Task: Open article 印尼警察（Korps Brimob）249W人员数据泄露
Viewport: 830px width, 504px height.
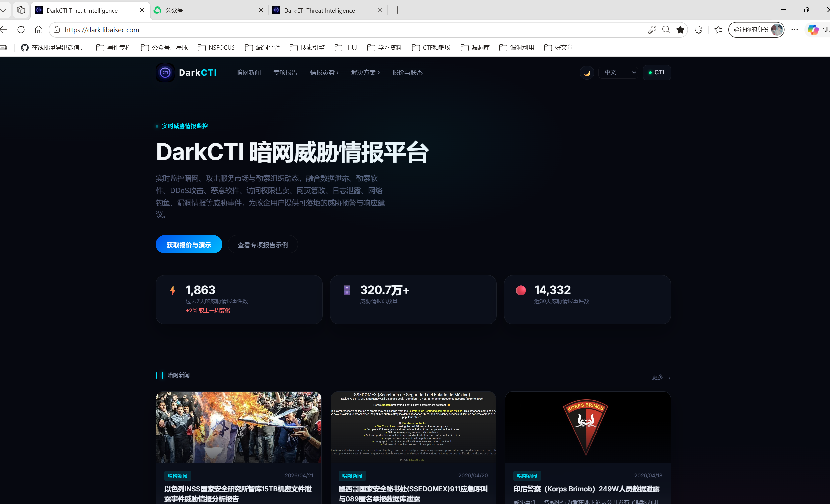Action: (x=586, y=489)
